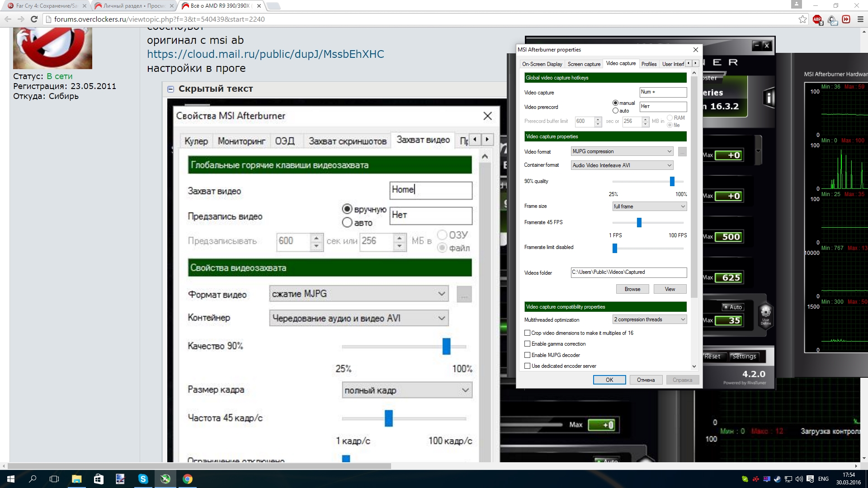
Task: Open Skype from the taskbar
Action: [143, 479]
